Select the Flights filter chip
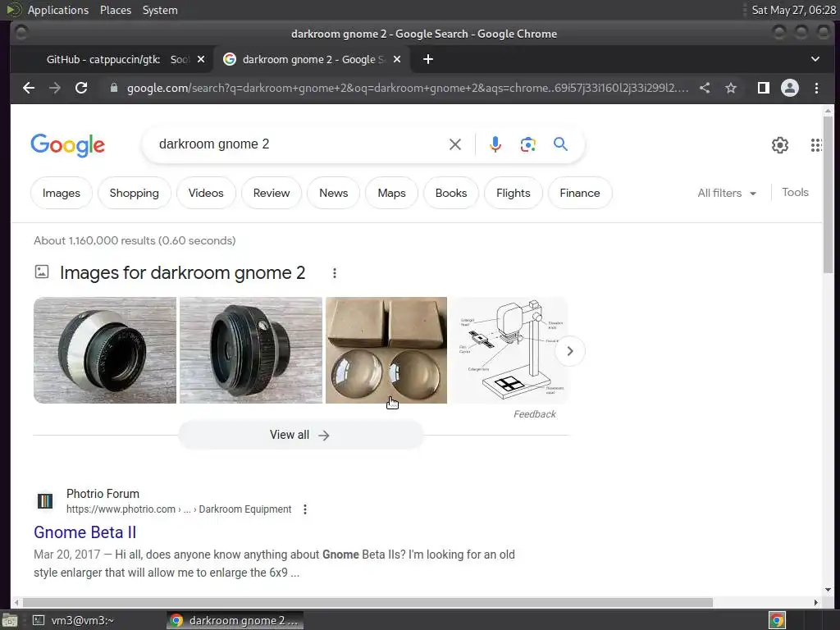Image resolution: width=840 pixels, height=630 pixels. 514,193
